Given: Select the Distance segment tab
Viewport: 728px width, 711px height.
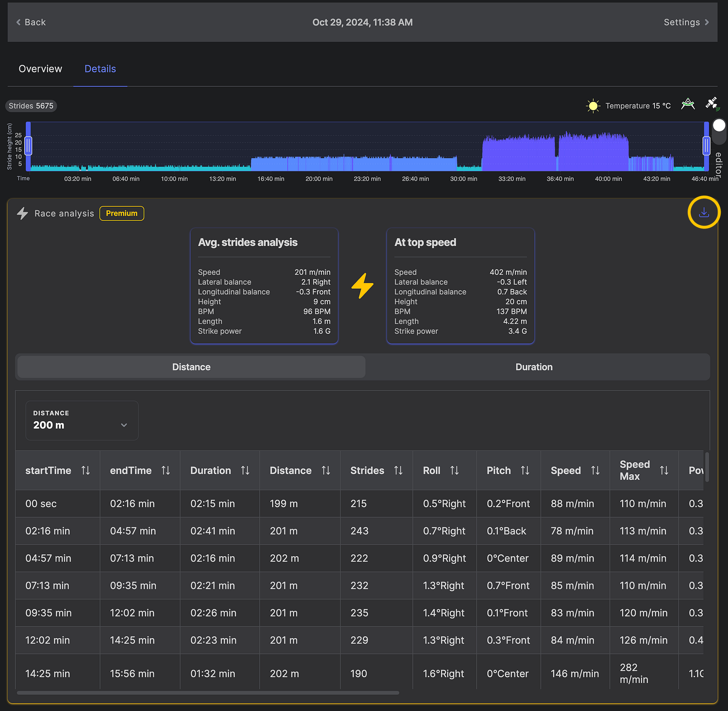Looking at the screenshot, I should click(x=191, y=367).
